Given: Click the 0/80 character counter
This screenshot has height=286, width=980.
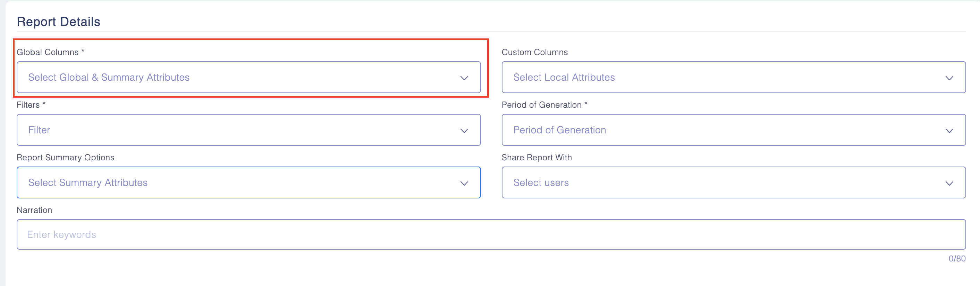Looking at the screenshot, I should (x=956, y=259).
